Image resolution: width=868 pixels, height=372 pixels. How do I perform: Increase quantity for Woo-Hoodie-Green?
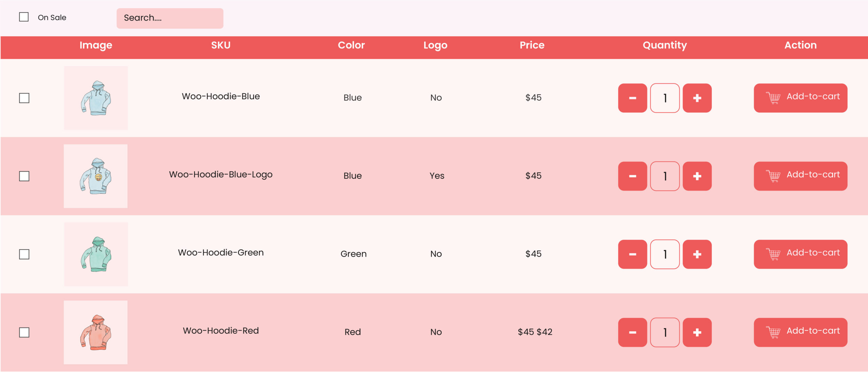(697, 254)
